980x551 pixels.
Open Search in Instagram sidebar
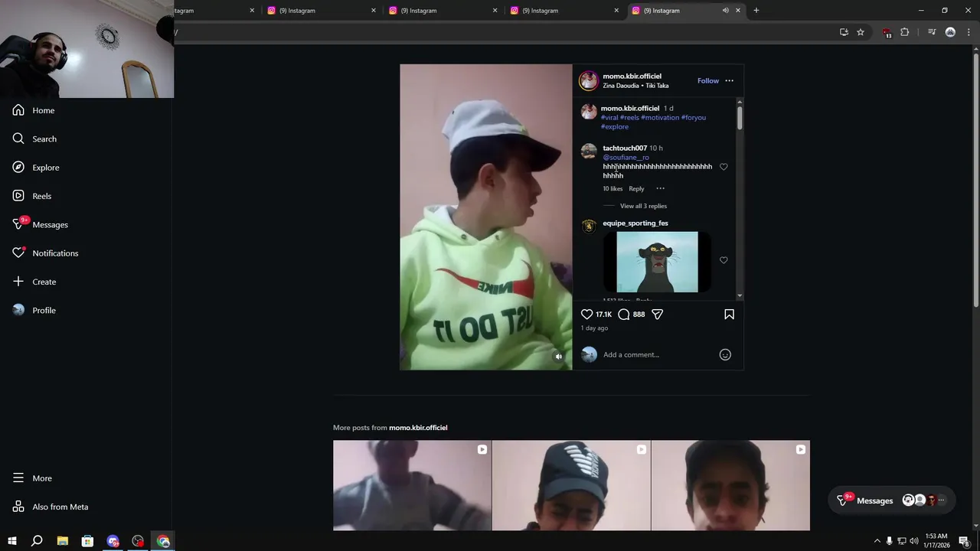pos(34,139)
